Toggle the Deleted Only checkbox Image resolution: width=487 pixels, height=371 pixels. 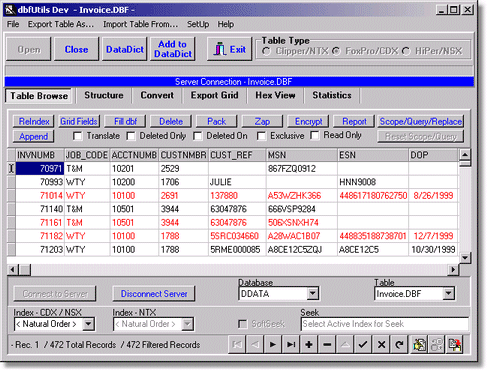131,136
